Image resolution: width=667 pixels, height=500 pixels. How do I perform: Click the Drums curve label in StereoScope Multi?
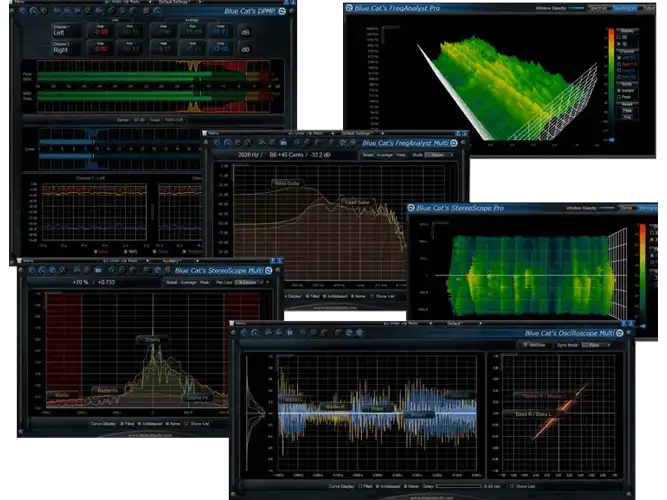(x=152, y=340)
